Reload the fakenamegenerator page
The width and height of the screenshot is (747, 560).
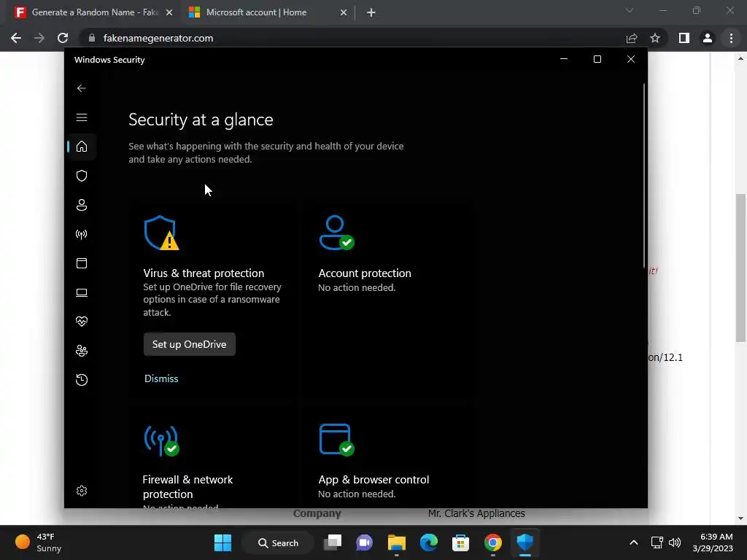pos(63,38)
